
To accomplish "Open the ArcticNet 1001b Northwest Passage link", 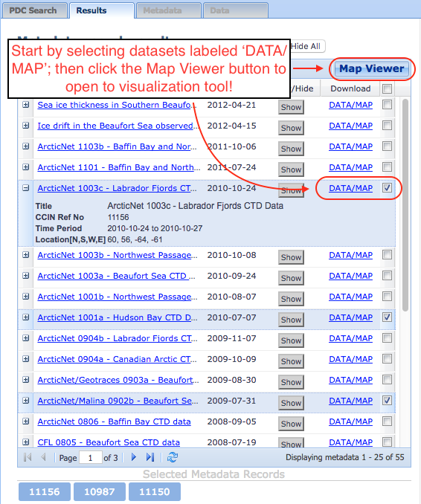I will tap(118, 297).
